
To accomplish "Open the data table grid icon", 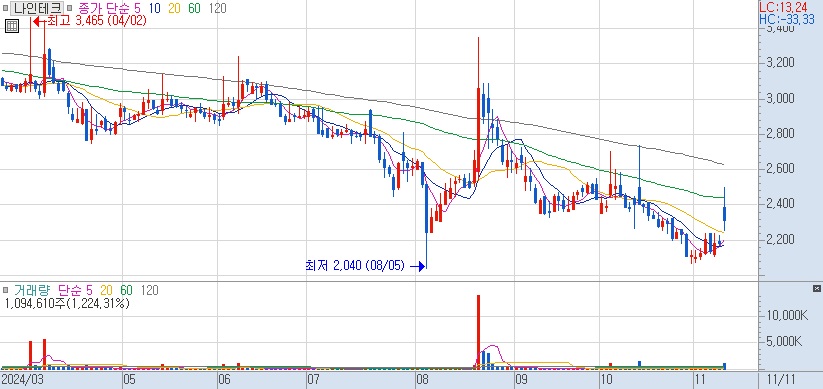I will [x=13, y=26].
